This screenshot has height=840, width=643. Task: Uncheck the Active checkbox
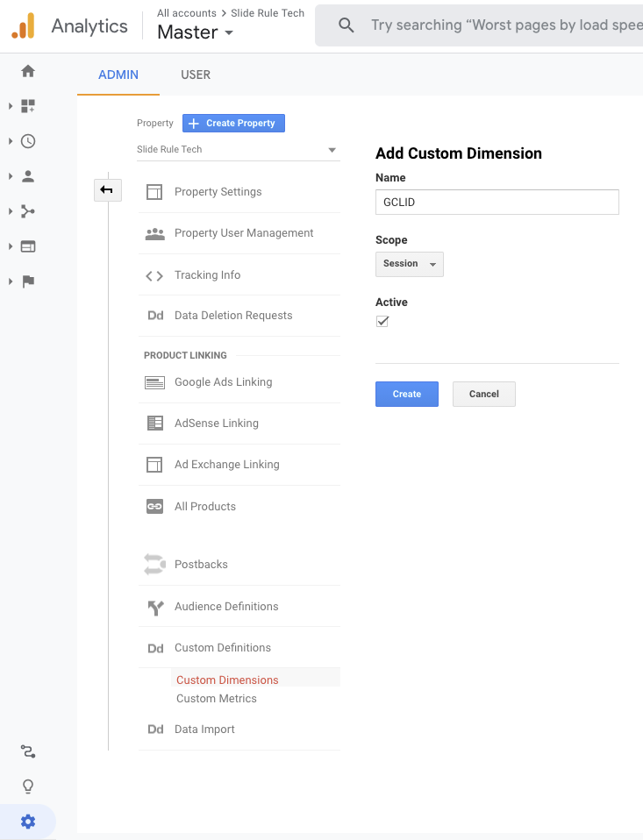pos(382,322)
